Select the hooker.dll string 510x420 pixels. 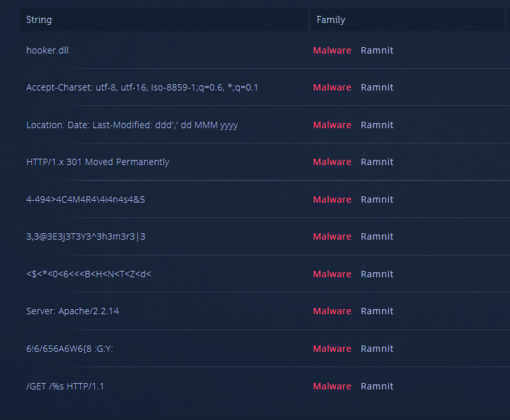47,50
